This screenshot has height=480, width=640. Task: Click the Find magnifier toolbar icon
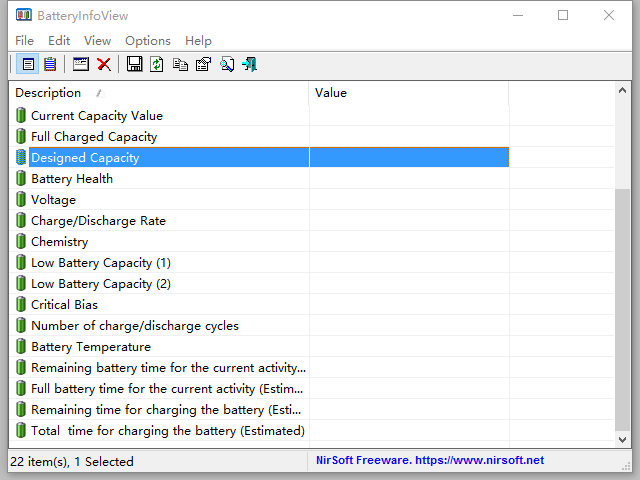pos(227,65)
